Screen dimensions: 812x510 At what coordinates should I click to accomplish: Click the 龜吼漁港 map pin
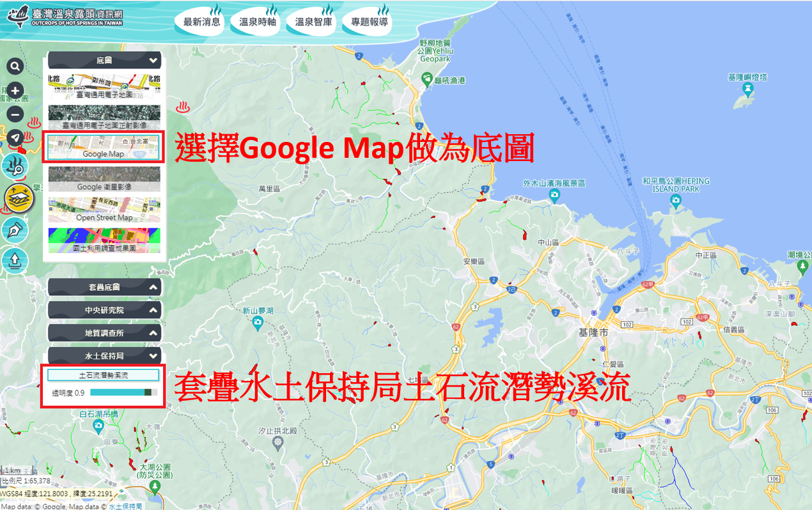coord(427,79)
